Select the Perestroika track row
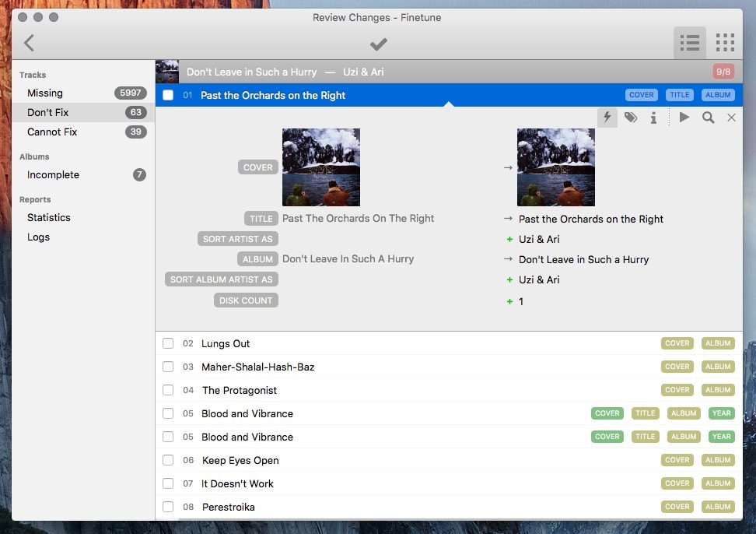756x534 pixels. [449, 507]
